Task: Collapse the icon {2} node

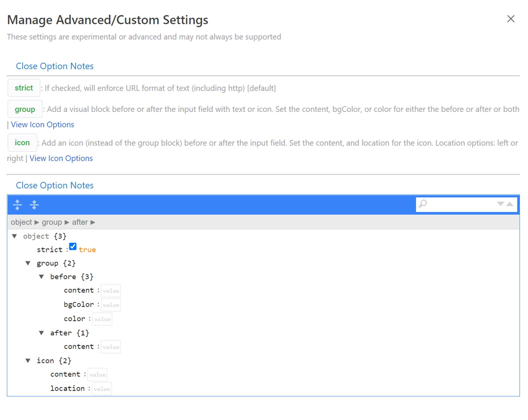Action: (28, 361)
